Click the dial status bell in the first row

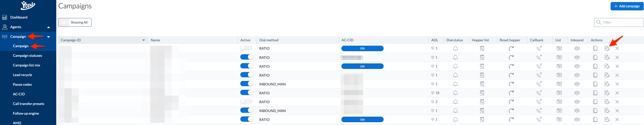click(x=455, y=48)
